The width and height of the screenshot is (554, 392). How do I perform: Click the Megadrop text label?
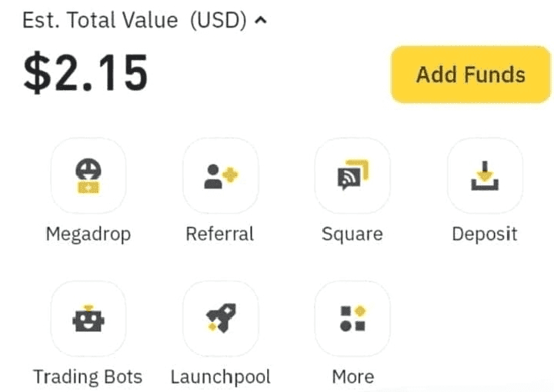pos(88,234)
